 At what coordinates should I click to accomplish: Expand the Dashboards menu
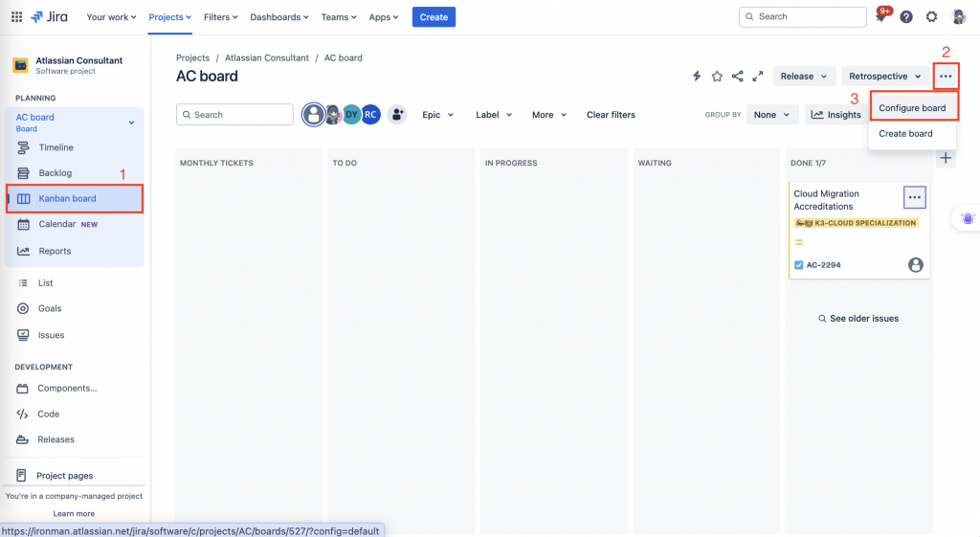[279, 17]
